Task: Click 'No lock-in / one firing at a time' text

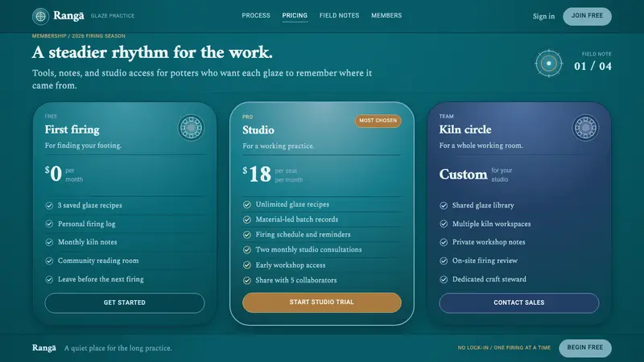Action: click(x=504, y=348)
